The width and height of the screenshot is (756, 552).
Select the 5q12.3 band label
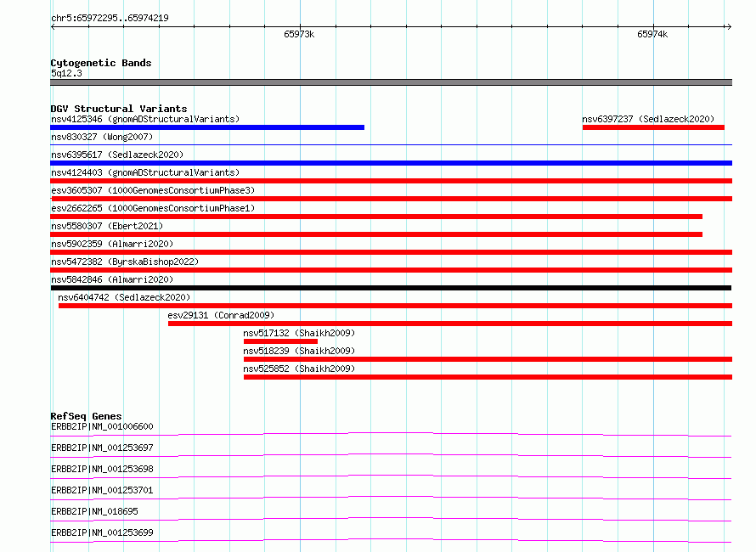66,73
